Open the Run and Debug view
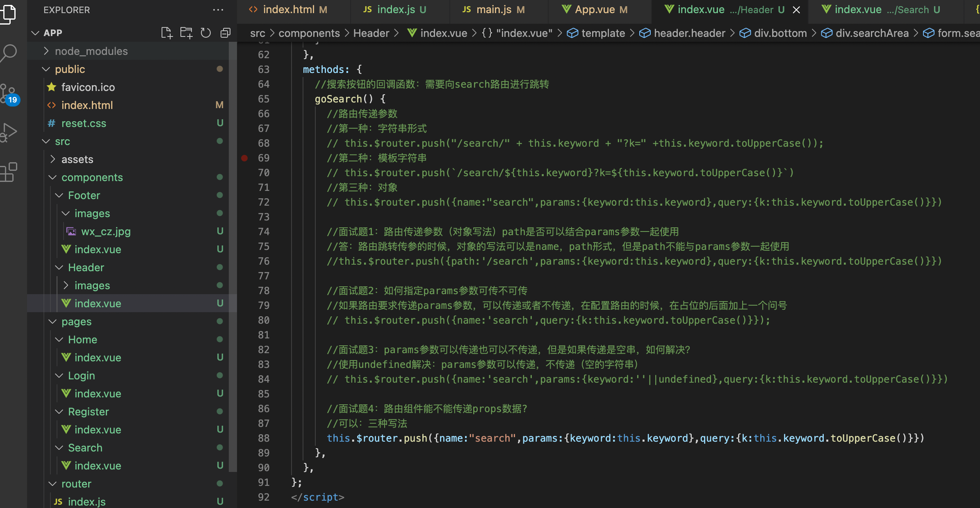Screen dimensions: 980x508 pyautogui.click(x=9, y=132)
